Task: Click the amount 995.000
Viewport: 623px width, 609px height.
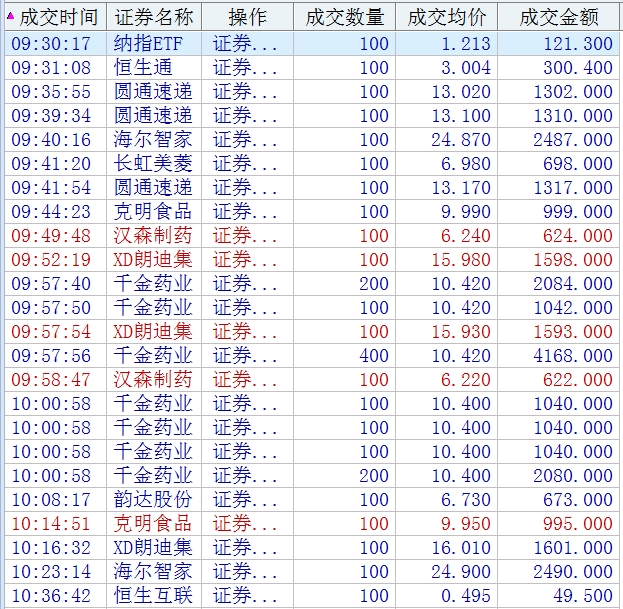Action: (578, 523)
